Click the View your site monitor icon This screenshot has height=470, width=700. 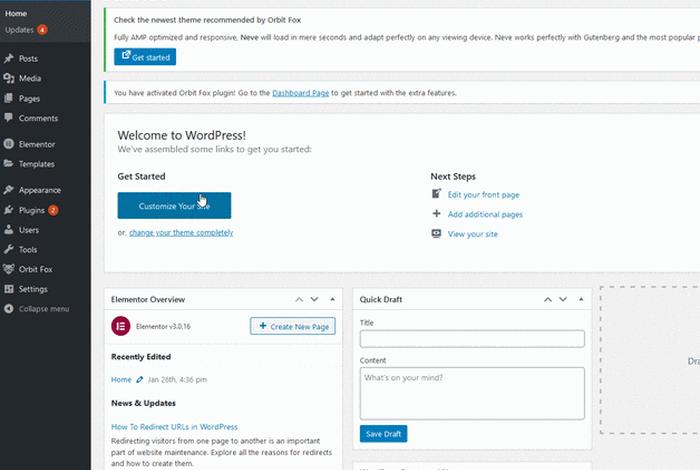[436, 233]
